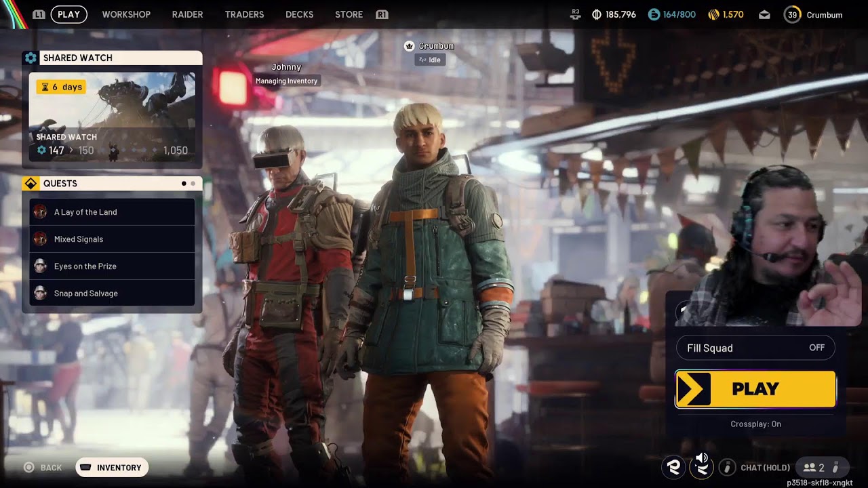Image resolution: width=868 pixels, height=488 pixels.
Task: Click Crumbum's Idle status badge
Action: (430, 60)
